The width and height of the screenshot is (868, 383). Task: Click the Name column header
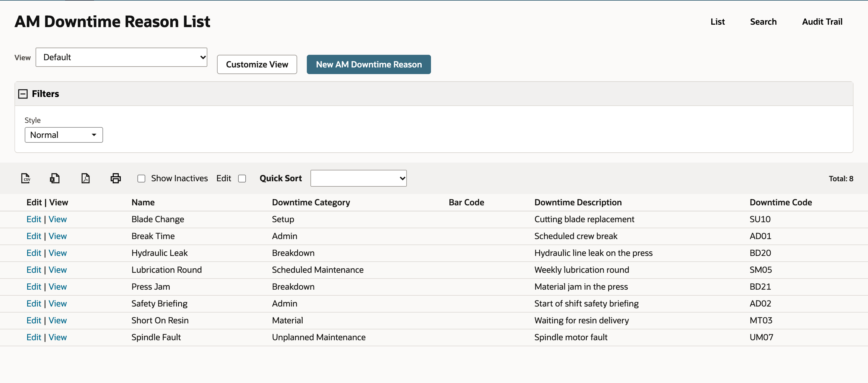coord(143,202)
